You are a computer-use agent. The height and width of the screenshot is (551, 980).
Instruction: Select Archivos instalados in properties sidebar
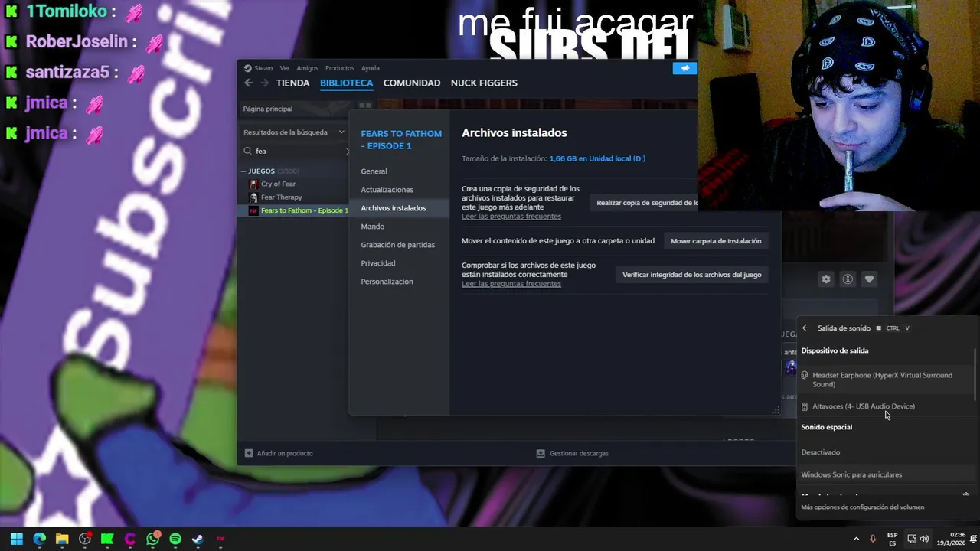tap(399, 208)
